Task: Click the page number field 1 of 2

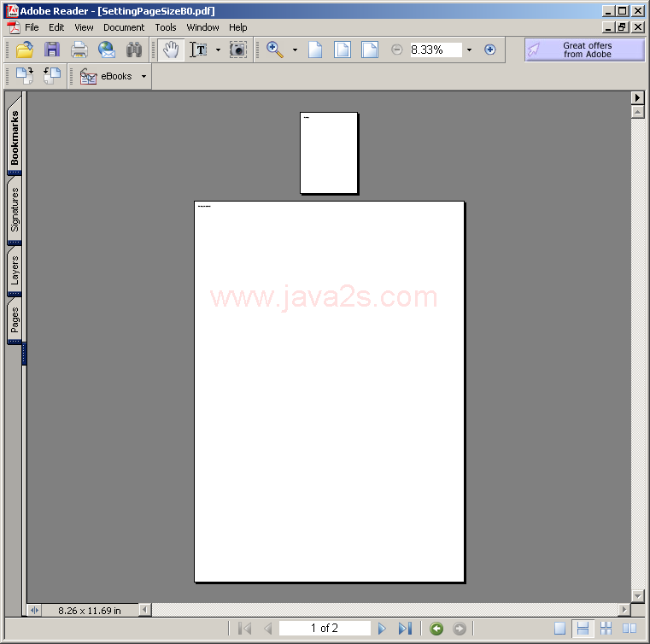Action: click(x=325, y=629)
